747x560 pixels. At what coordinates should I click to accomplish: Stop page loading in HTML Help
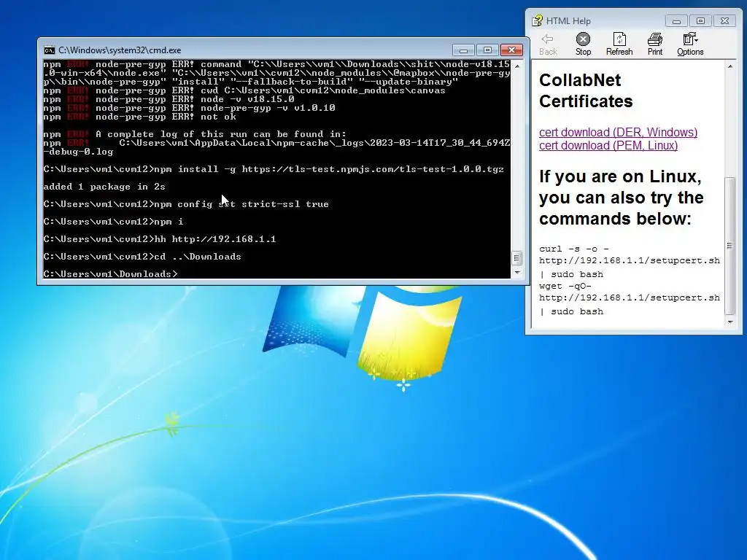pyautogui.click(x=583, y=44)
